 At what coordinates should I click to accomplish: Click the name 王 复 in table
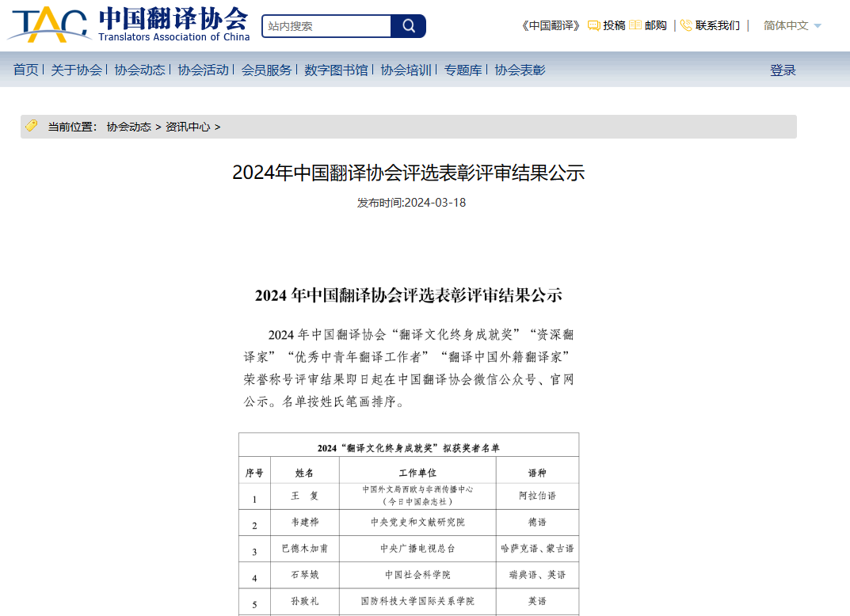tap(305, 496)
